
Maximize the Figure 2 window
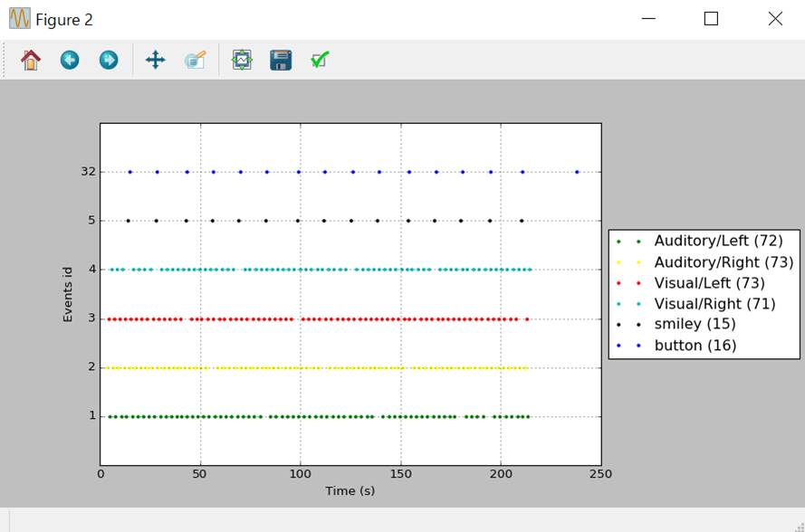711,19
